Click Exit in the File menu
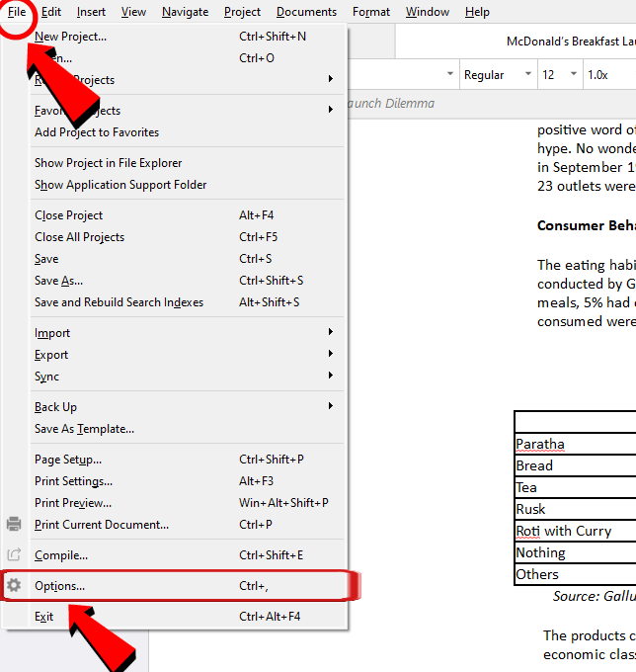 (188, 617)
